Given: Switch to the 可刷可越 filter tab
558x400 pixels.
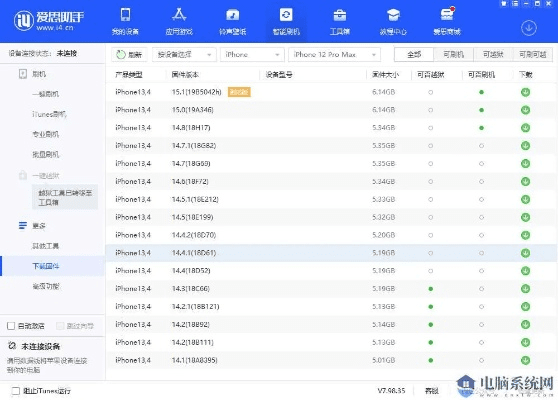Looking at the screenshot, I should click(532, 54).
